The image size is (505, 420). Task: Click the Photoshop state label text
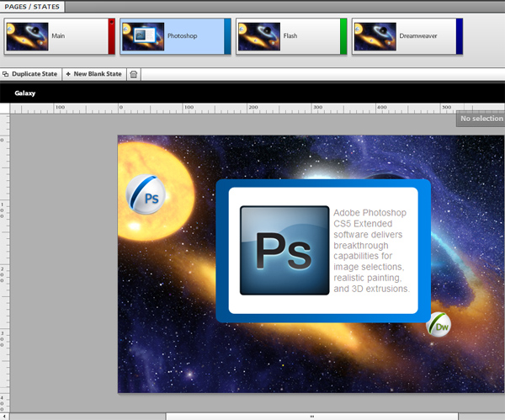(183, 35)
